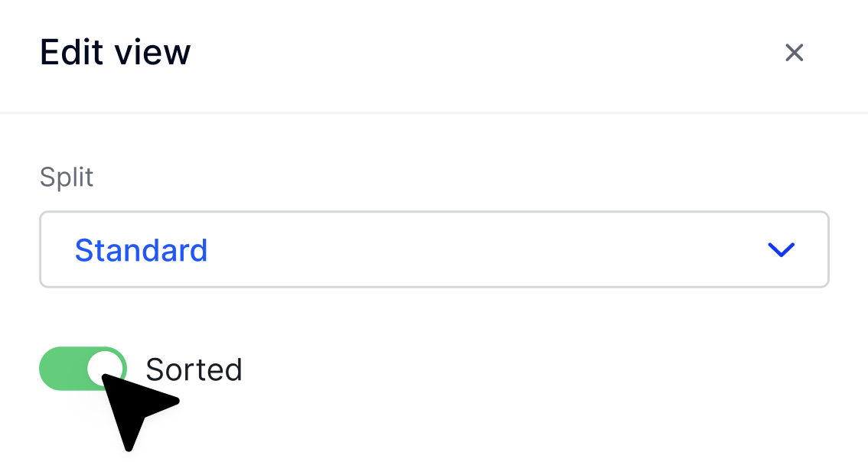This screenshot has height=462, width=868.
Task: Show the Split options list via the arrow
Action: click(x=781, y=249)
